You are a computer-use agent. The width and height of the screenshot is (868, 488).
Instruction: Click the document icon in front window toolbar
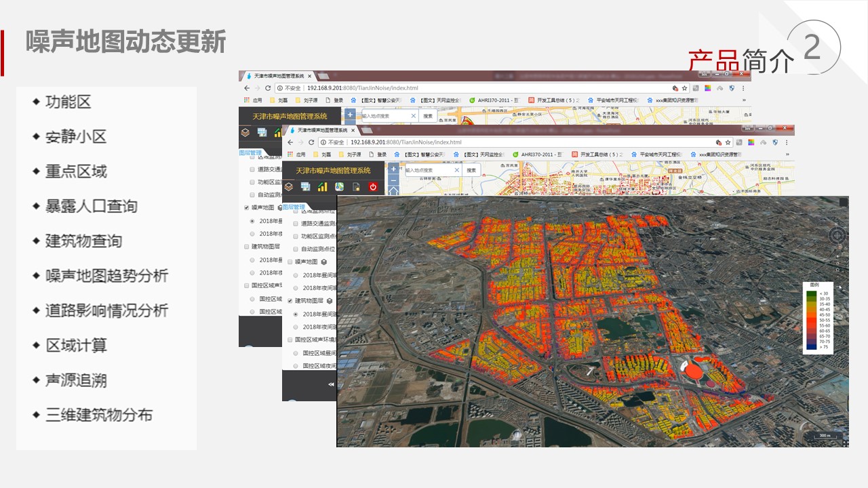point(356,187)
